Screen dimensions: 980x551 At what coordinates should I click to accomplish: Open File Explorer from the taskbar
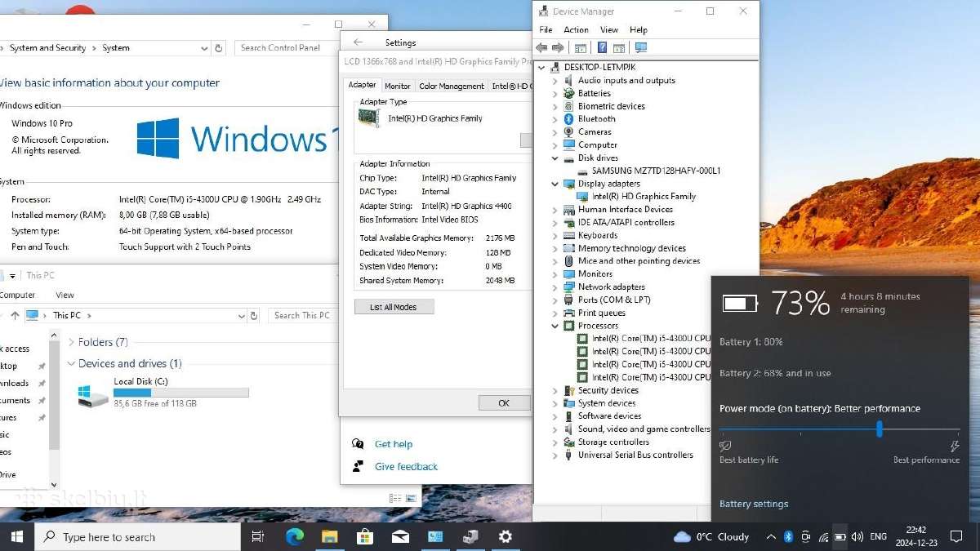(x=329, y=536)
